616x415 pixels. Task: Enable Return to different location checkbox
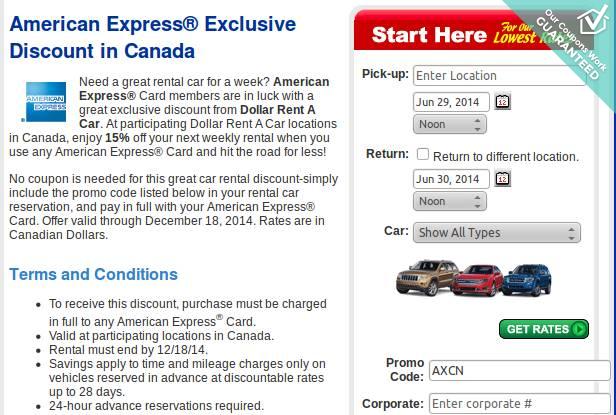coord(423,154)
